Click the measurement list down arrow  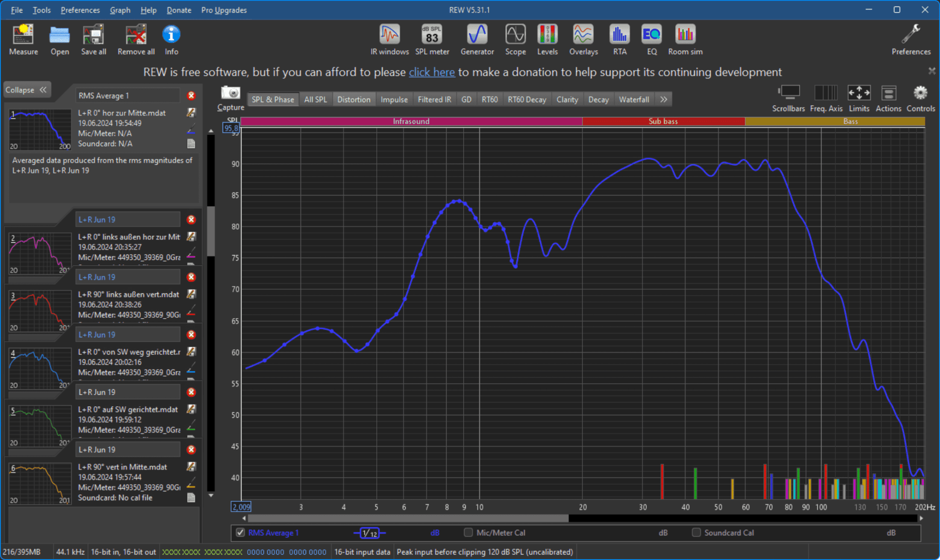pyautogui.click(x=211, y=495)
